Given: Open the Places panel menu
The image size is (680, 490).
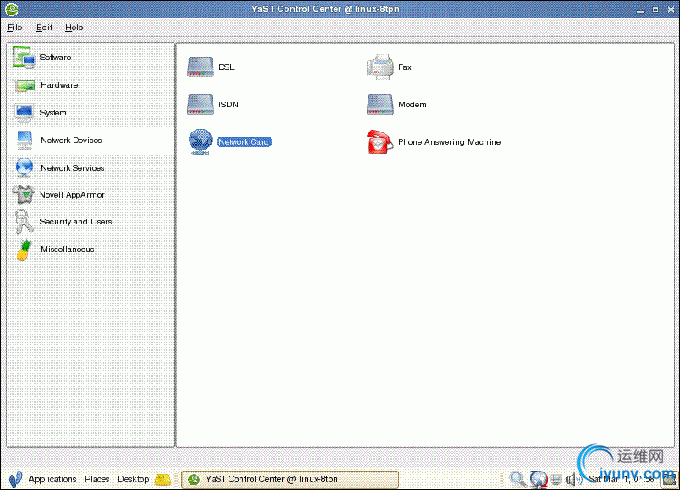Looking at the screenshot, I should [x=96, y=479].
